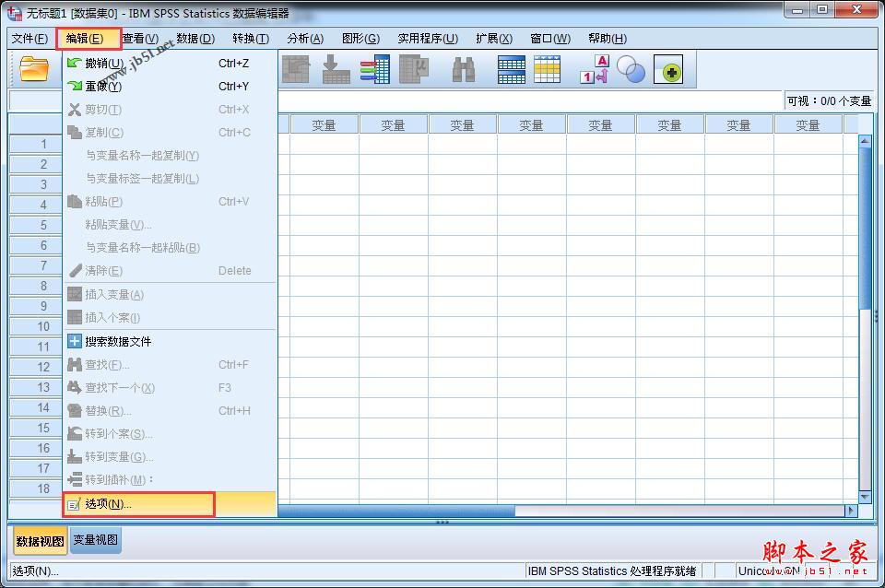Switch to the 数据视图 tab
This screenshot has width=885, height=588.
(x=40, y=541)
